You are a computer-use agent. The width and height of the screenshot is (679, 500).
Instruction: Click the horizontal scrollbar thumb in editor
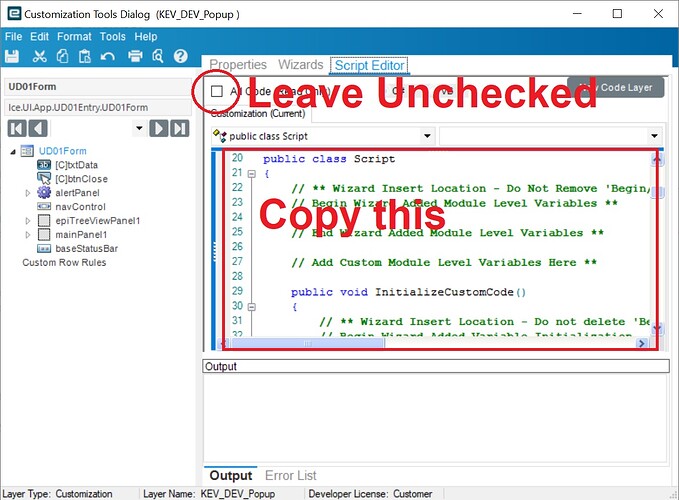coord(307,344)
